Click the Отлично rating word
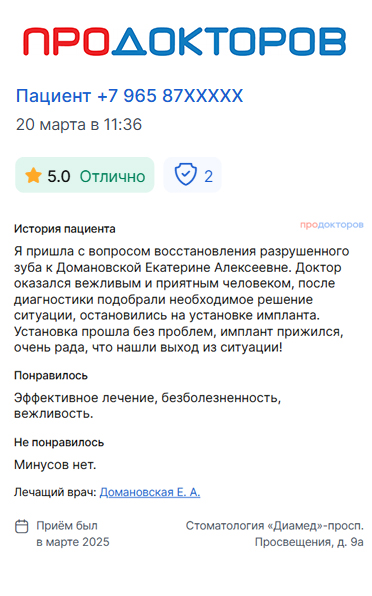Image resolution: width=372 pixels, height=596 pixels. [x=112, y=176]
